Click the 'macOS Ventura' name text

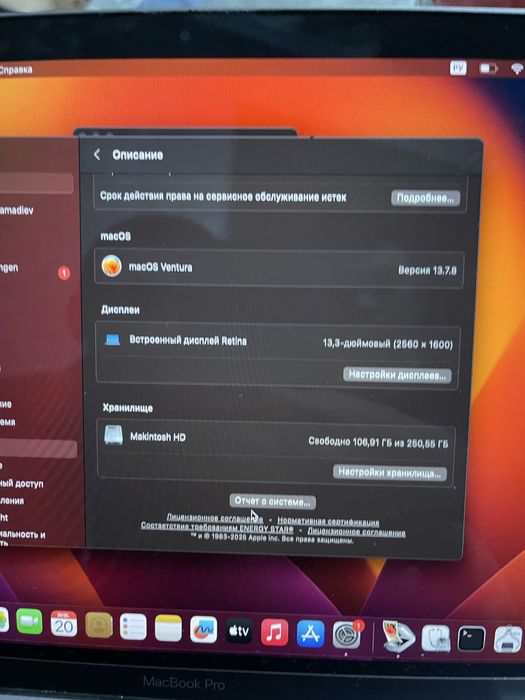click(x=160, y=267)
